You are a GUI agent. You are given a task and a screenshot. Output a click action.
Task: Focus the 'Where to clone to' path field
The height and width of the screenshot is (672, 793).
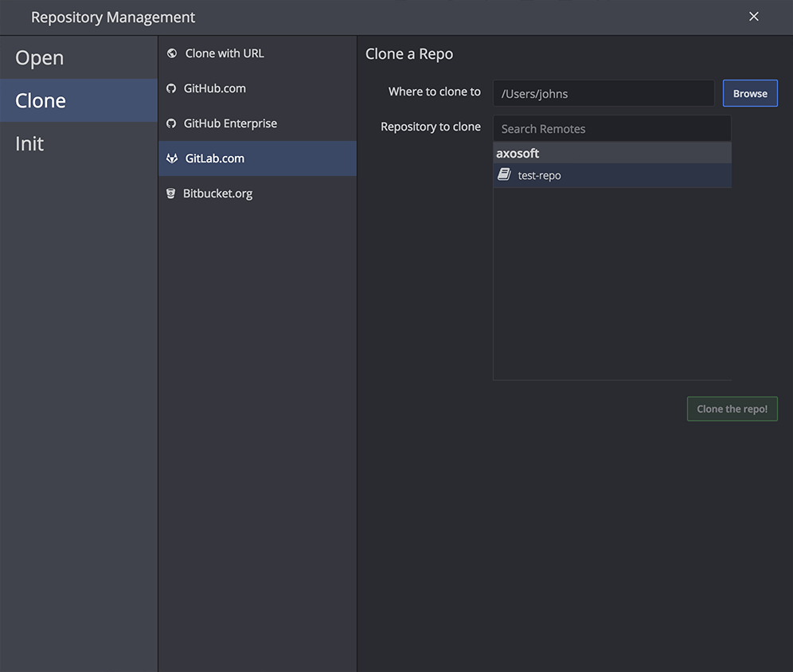(604, 93)
